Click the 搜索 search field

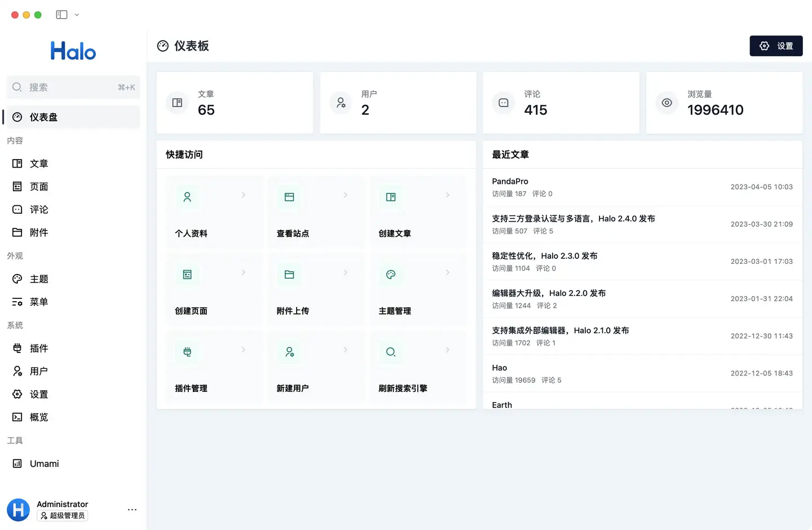tap(72, 87)
